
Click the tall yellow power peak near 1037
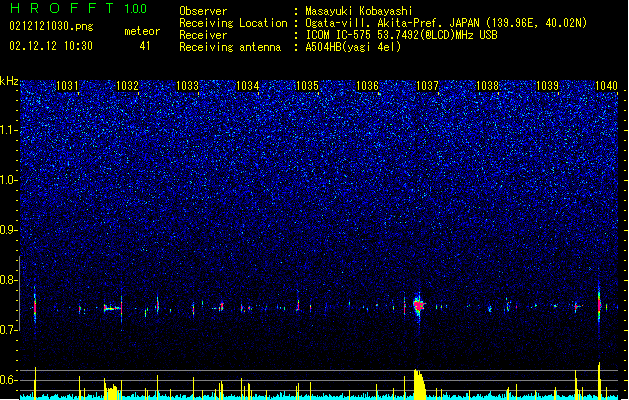point(419,384)
